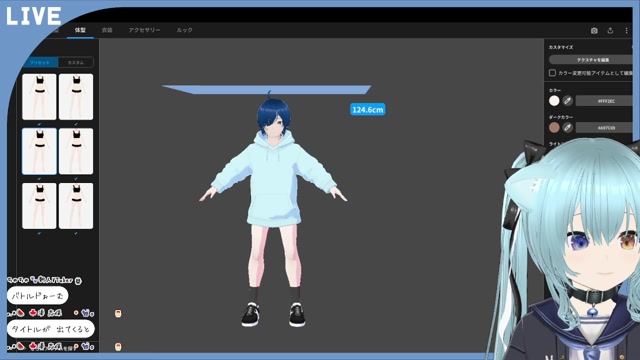Tick the カラー変更可能アイテム checkbox
The width and height of the screenshot is (640, 360).
click(x=552, y=73)
